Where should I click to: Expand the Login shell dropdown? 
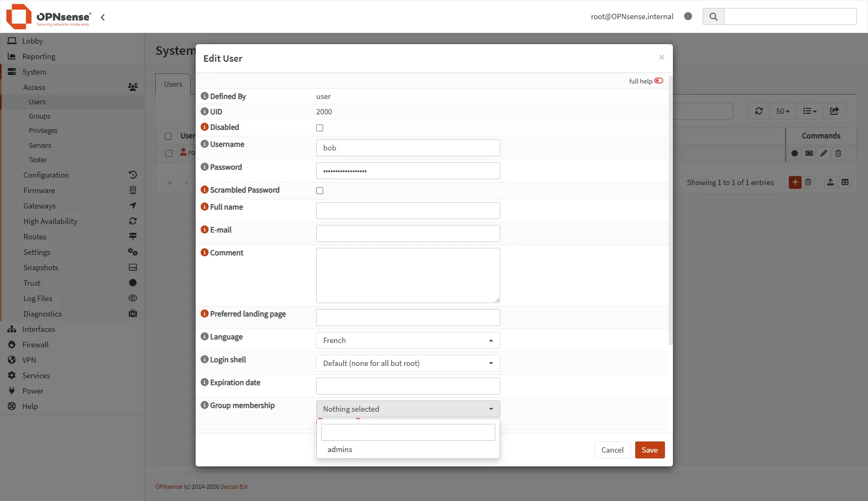[x=408, y=363]
